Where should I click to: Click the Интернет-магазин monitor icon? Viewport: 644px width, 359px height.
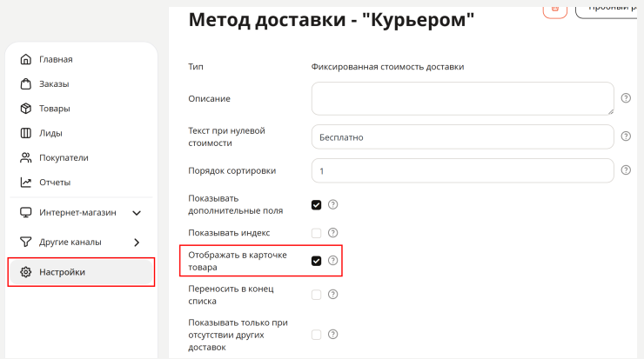click(x=25, y=212)
